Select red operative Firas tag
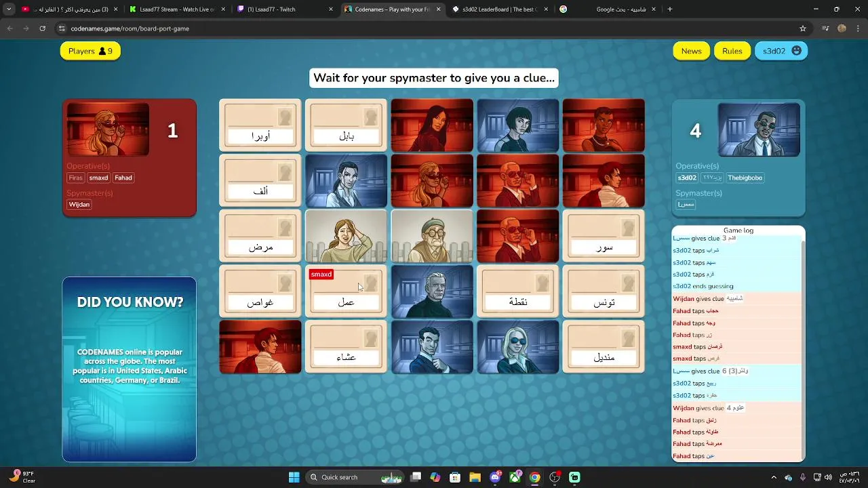The height and width of the screenshot is (488, 868). coord(75,178)
